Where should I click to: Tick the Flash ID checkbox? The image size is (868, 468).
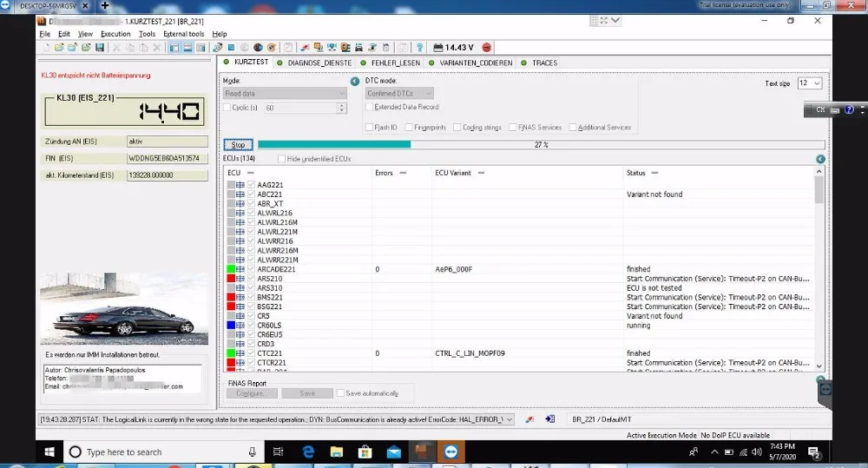pyautogui.click(x=369, y=128)
